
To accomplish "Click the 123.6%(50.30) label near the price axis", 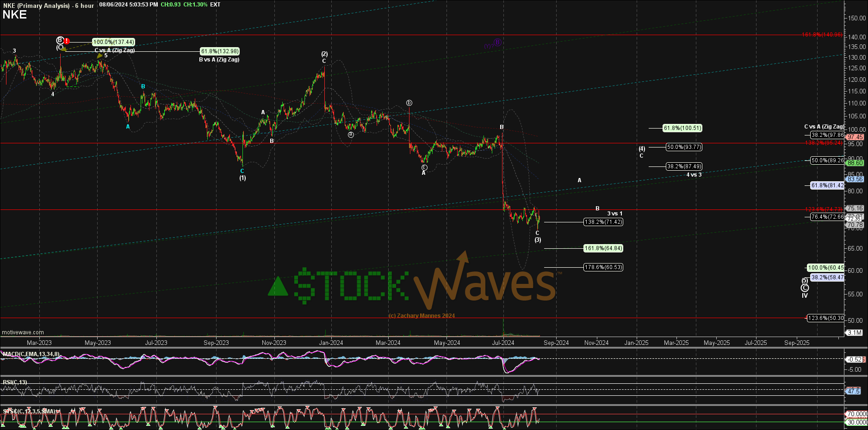I will [x=825, y=318].
